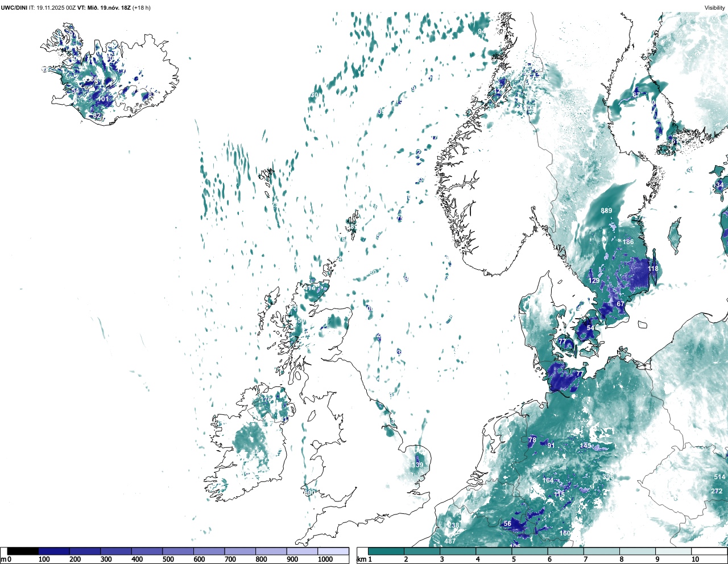Click the '118' visibility value on map
This screenshot has width=728, height=564.
(653, 269)
